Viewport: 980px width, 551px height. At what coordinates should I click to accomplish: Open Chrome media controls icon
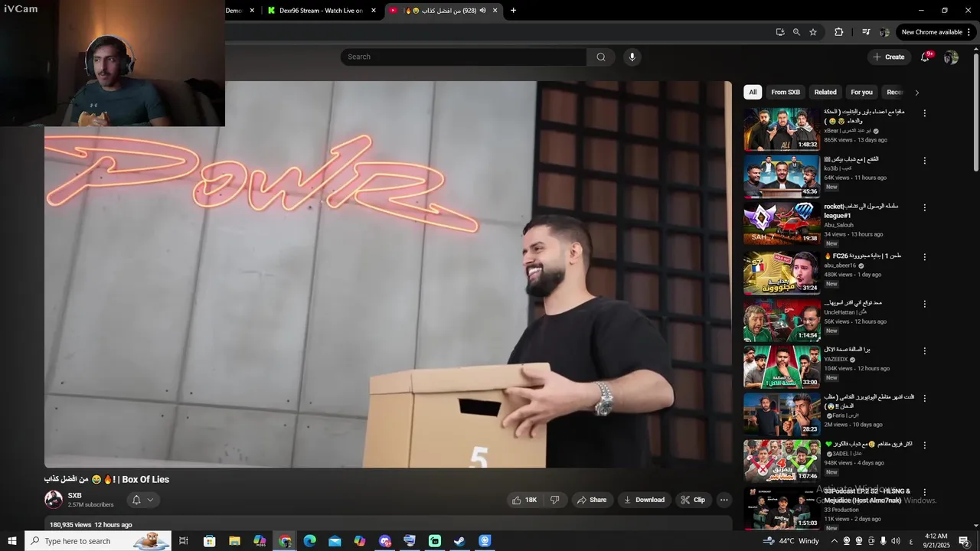866,32
